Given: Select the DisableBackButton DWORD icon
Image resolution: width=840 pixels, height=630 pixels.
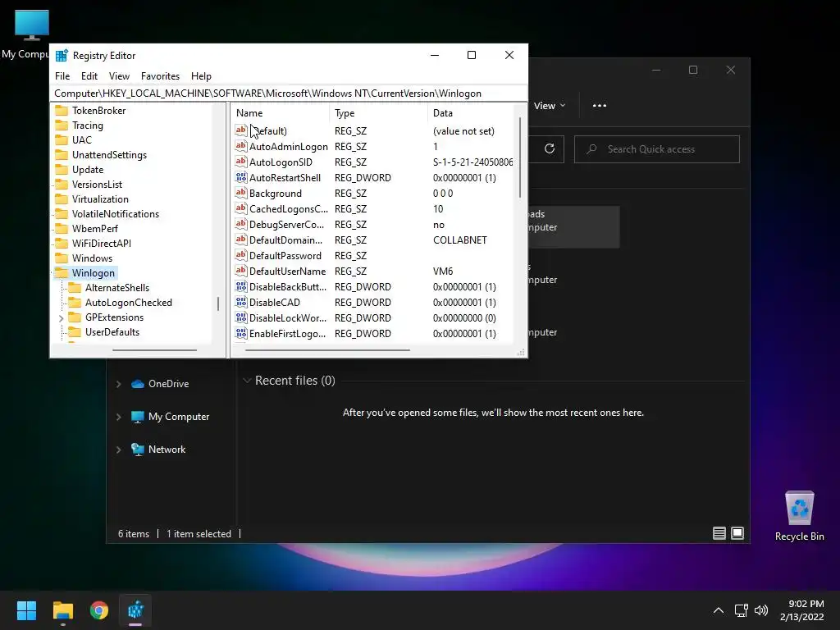Looking at the screenshot, I should coord(241,286).
